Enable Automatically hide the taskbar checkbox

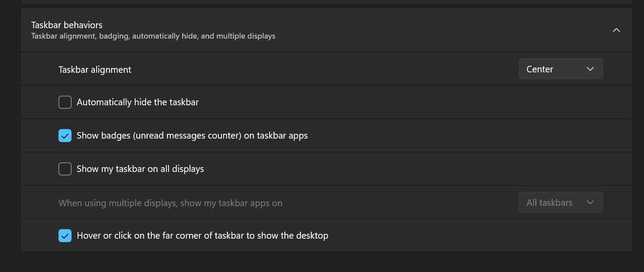tap(65, 102)
